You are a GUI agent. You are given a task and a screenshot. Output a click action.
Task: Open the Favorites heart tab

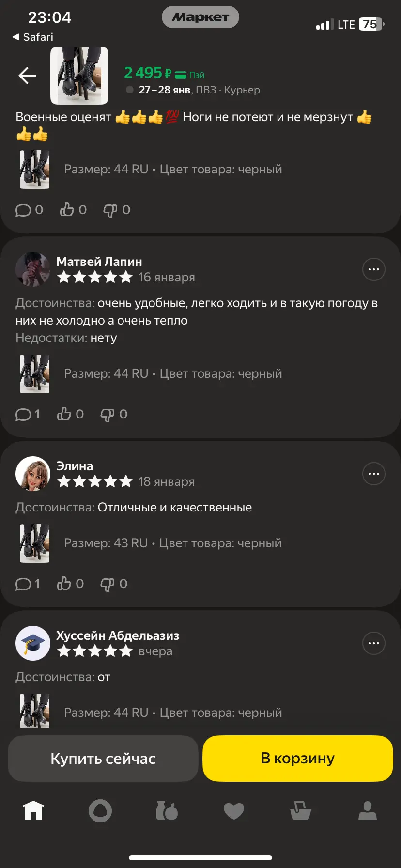pyautogui.click(x=234, y=811)
